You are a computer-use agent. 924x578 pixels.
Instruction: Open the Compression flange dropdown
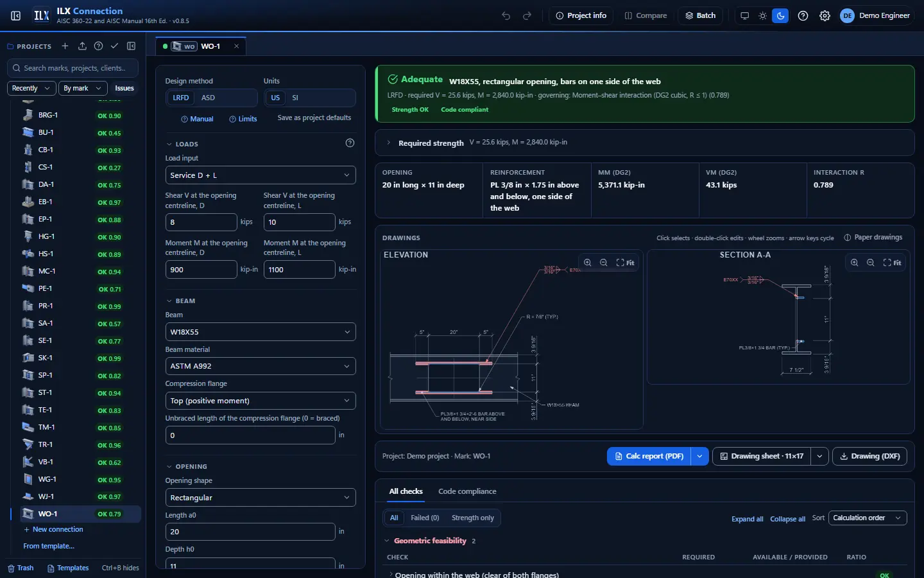pos(261,401)
